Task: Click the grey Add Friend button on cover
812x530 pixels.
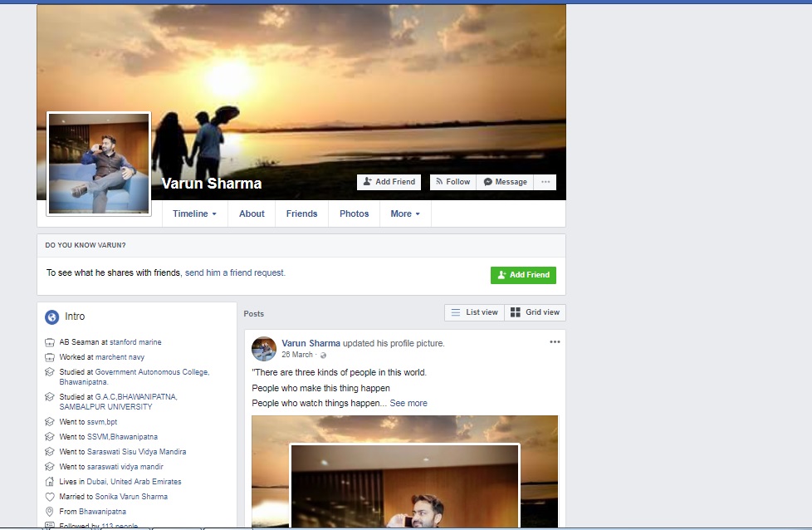Action: pyautogui.click(x=389, y=182)
